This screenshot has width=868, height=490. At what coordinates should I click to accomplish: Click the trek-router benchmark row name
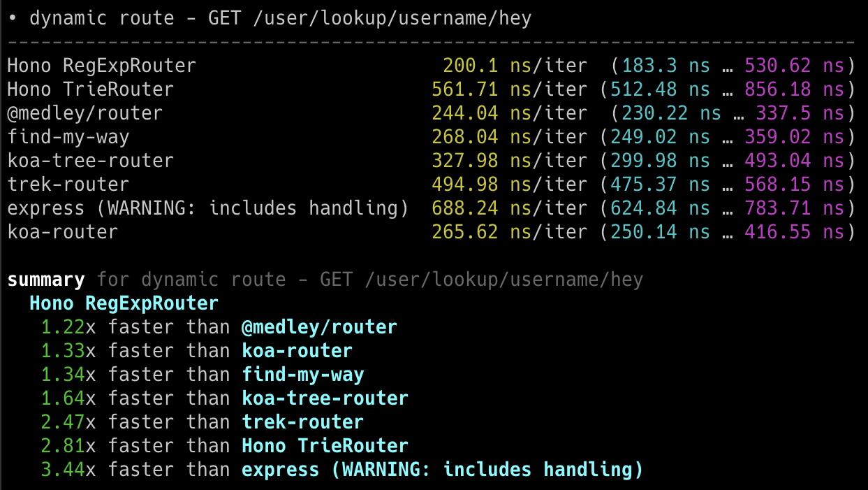(x=68, y=185)
